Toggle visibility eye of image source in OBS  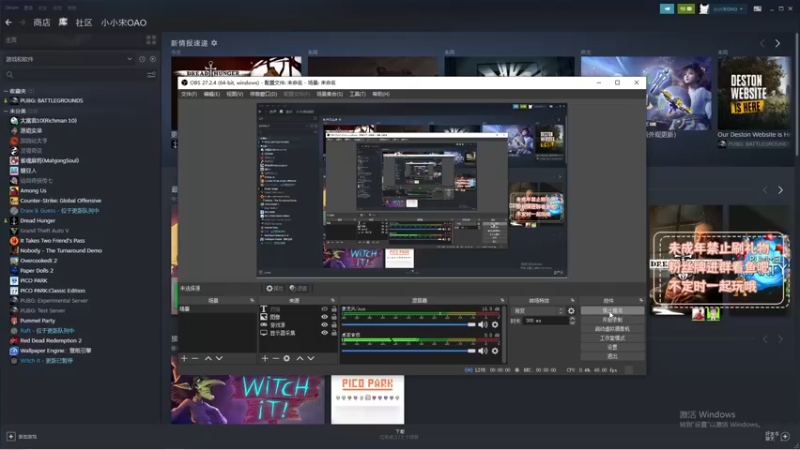324,317
